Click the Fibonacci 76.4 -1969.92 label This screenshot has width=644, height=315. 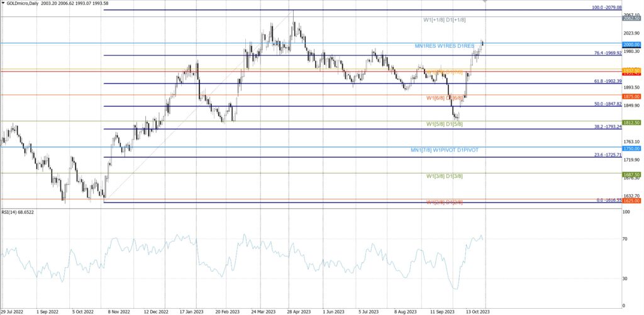(x=599, y=53)
